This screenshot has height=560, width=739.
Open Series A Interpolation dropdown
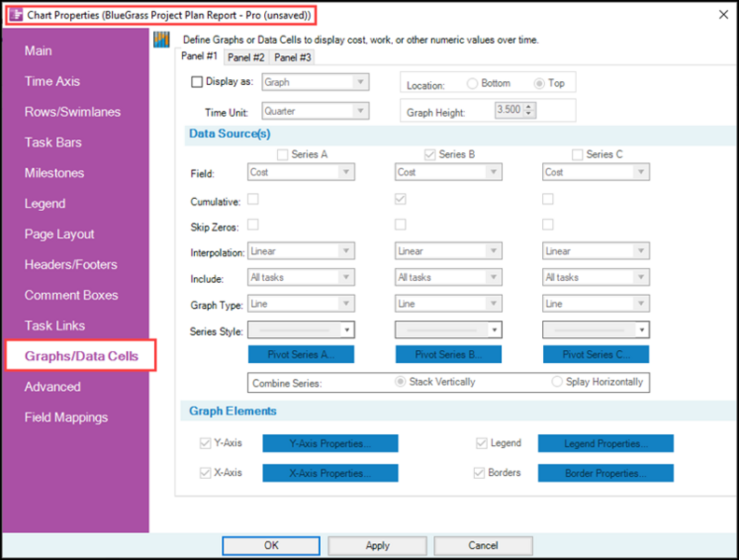tap(301, 251)
